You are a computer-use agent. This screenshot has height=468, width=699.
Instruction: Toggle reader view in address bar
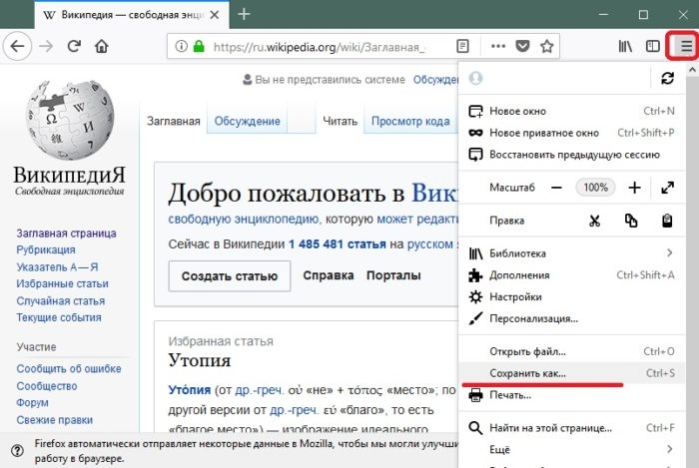coord(463,46)
